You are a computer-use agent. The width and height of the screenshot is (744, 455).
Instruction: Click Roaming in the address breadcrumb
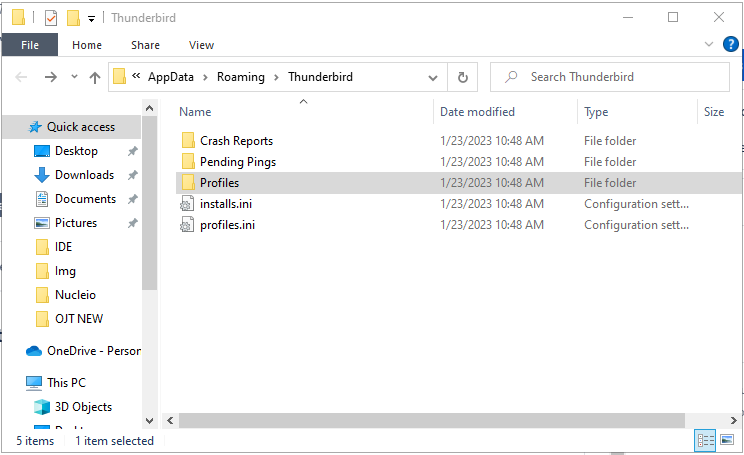[241, 77]
